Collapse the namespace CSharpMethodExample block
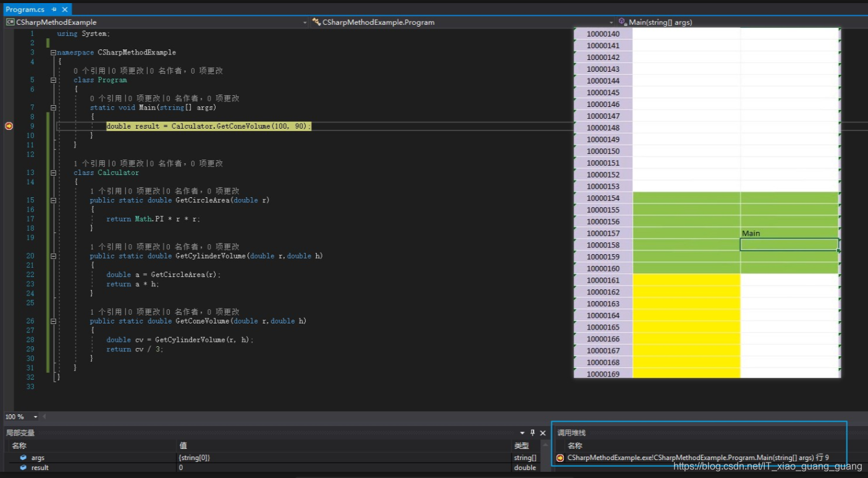This screenshot has height=478, width=868. (x=53, y=53)
